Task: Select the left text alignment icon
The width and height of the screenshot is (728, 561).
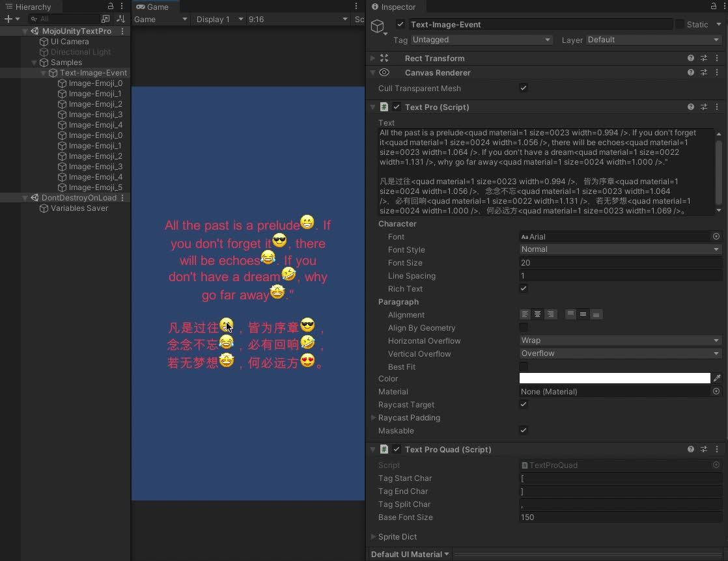Action: pyautogui.click(x=526, y=314)
